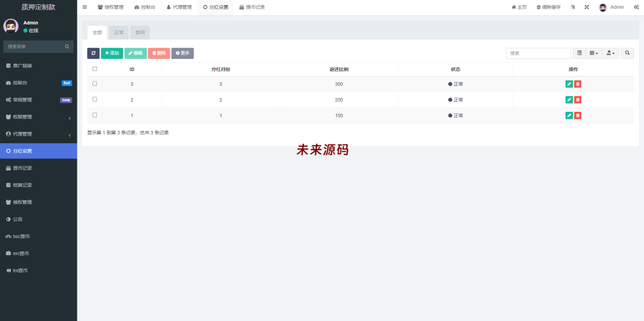Open 结算记录 in the sidebar
The height and width of the screenshot is (321, 644).
[38, 185]
